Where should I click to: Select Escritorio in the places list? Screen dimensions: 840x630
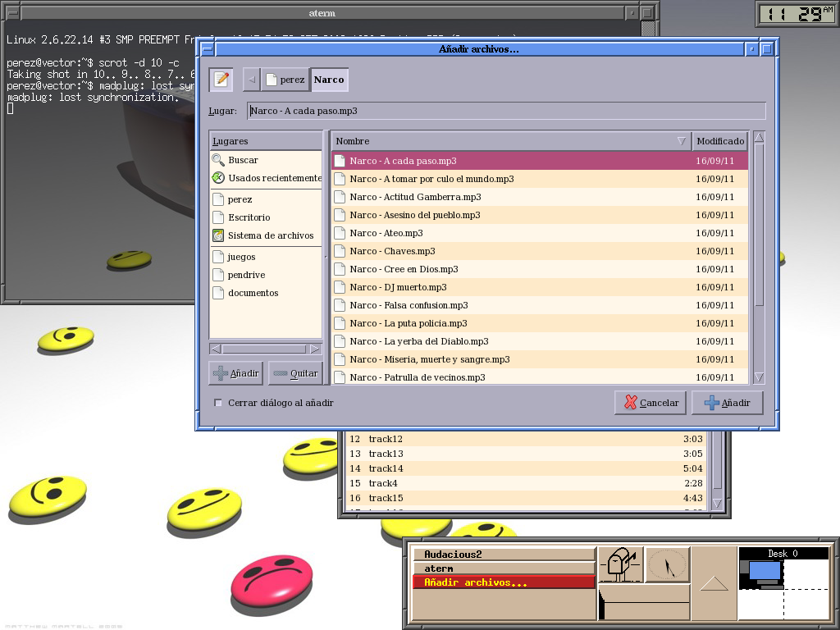pyautogui.click(x=266, y=217)
